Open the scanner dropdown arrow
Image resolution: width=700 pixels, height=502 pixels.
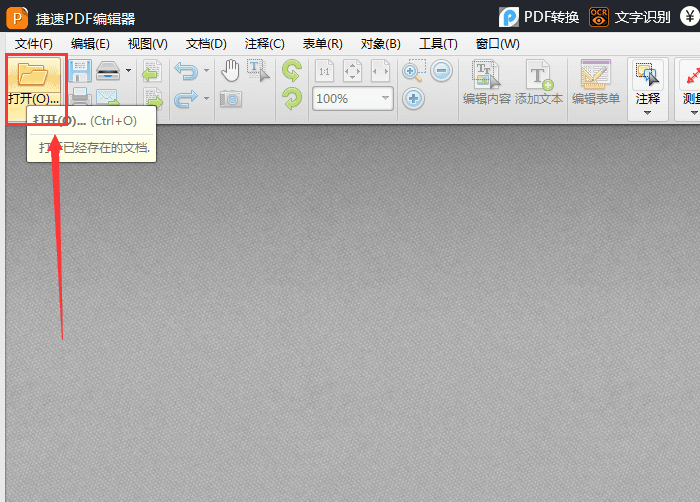129,71
